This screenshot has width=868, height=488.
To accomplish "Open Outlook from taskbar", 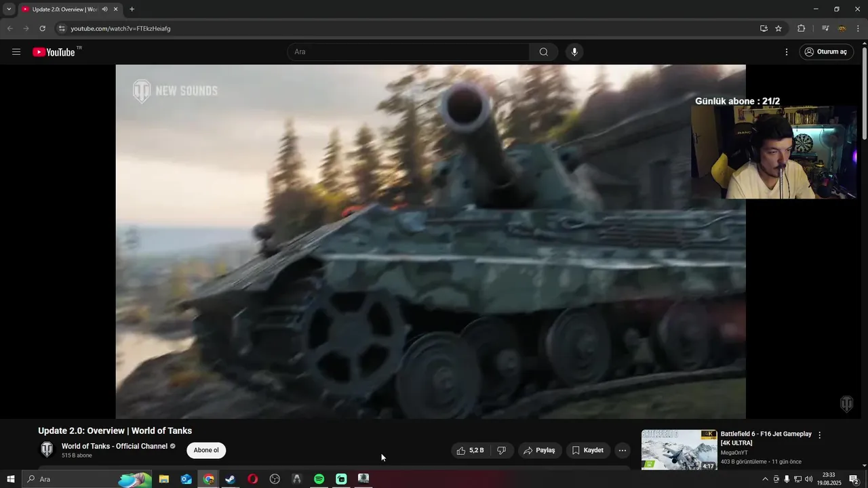I will [186, 479].
